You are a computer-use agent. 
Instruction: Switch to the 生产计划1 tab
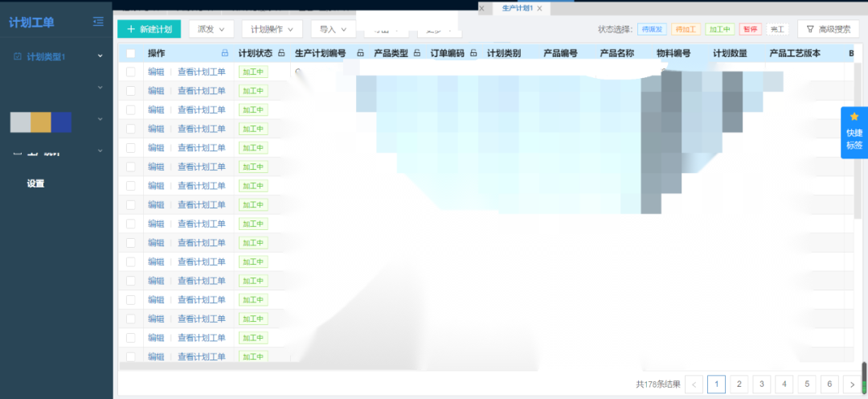pos(516,8)
